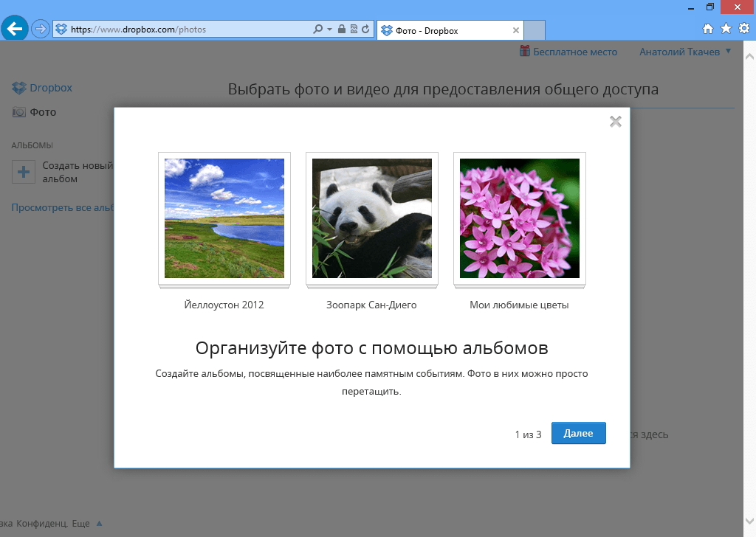Click the gift icon next to Бесплатное место

524,52
